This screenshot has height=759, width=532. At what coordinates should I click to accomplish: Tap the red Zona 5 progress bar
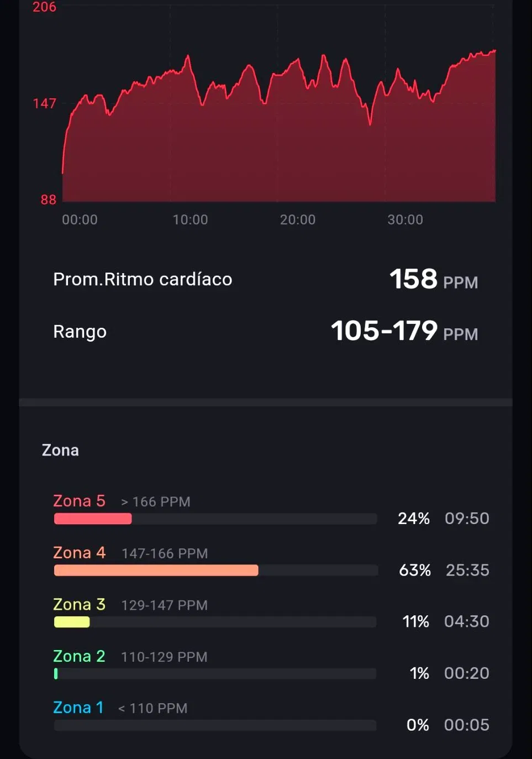pos(93,519)
